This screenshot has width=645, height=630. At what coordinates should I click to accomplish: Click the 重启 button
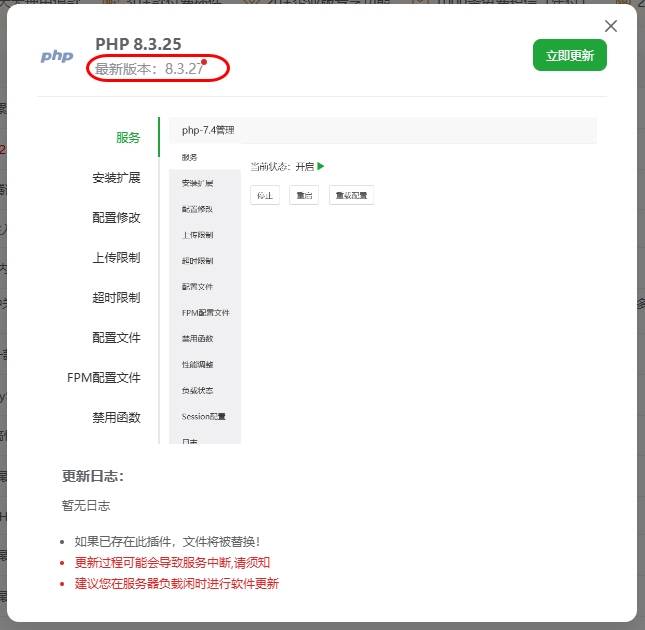click(304, 195)
